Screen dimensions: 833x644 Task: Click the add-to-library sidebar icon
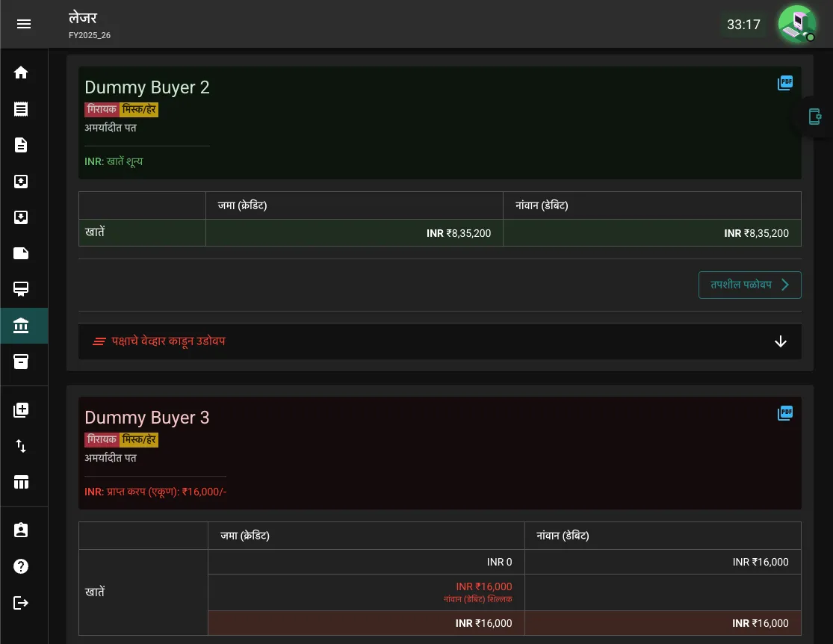pyautogui.click(x=21, y=409)
